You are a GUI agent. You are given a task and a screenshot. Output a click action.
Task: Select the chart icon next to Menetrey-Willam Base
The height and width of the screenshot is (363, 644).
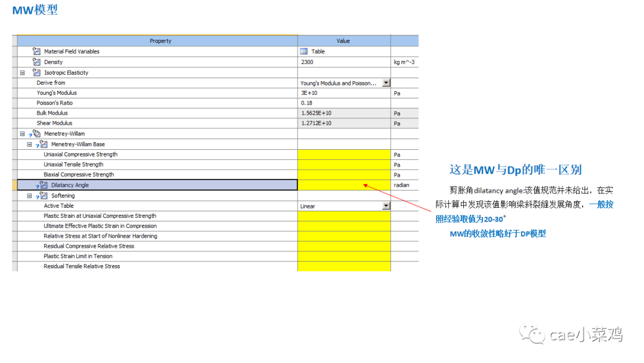pos(44,144)
